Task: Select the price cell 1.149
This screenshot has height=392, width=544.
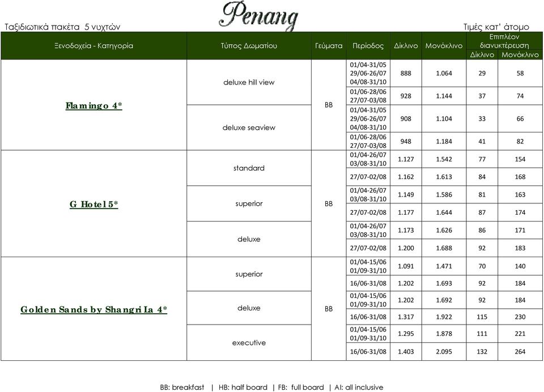Action: point(406,195)
